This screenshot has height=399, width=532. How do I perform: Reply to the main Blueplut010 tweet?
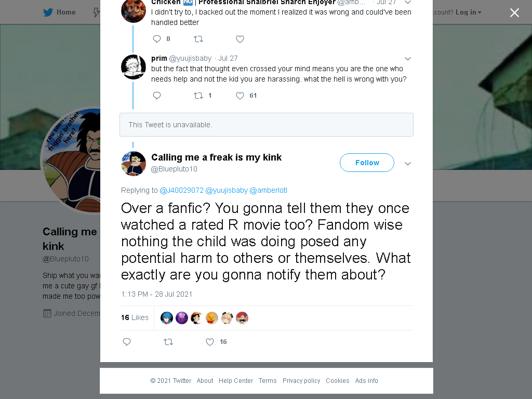coord(127,342)
